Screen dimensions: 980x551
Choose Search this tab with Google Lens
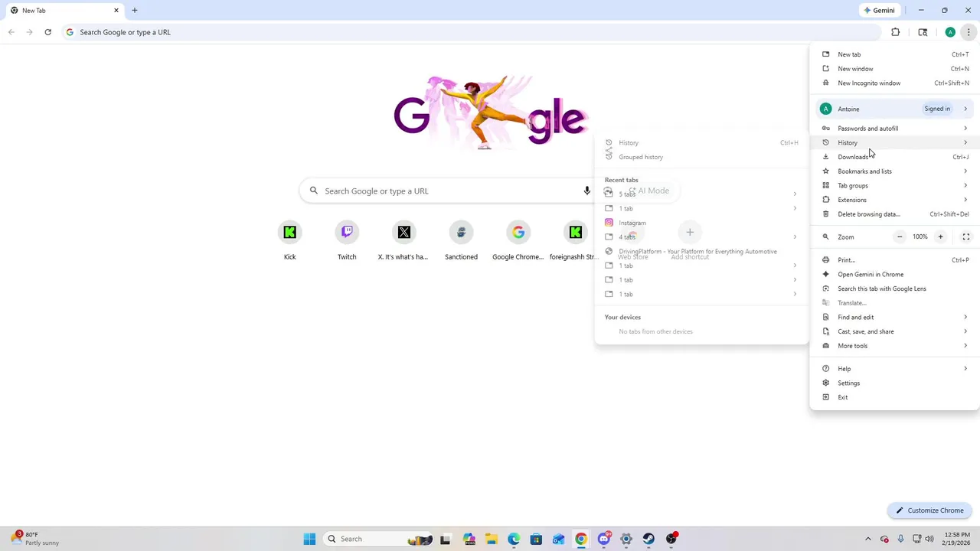pos(895,289)
